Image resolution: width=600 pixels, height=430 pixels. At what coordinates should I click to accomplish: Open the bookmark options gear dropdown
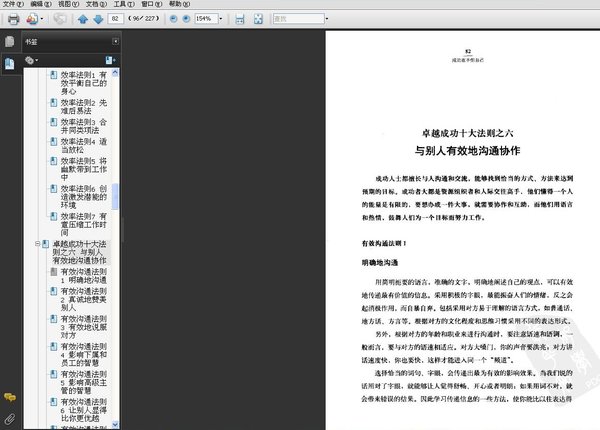pos(33,61)
